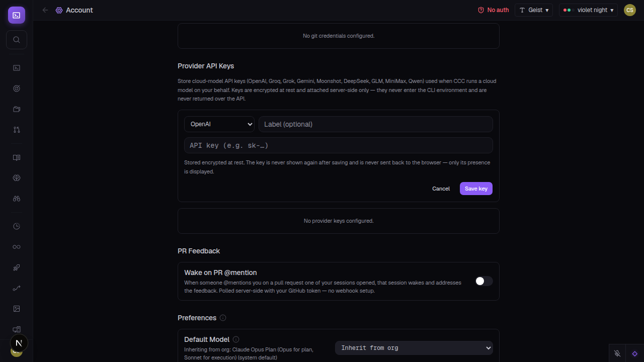This screenshot has width=644, height=362.
Task: Click the 'No git credentials configured.' text
Action: click(x=339, y=36)
